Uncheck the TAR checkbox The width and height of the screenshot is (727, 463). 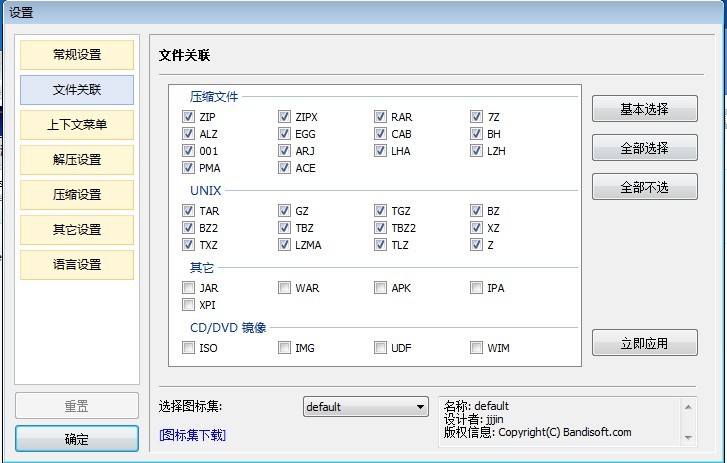click(x=189, y=211)
